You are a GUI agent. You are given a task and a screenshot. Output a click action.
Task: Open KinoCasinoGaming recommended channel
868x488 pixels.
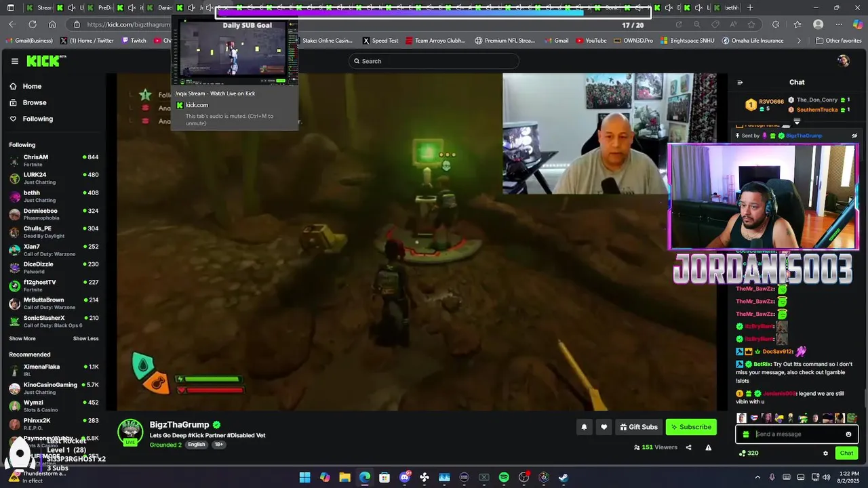click(x=54, y=388)
